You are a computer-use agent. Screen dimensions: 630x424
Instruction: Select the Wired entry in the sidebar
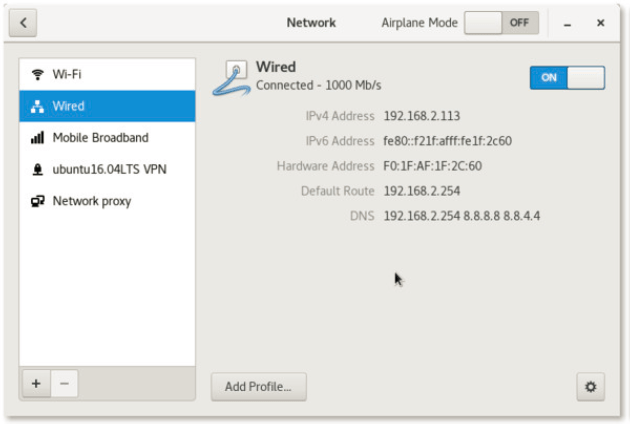[107, 106]
